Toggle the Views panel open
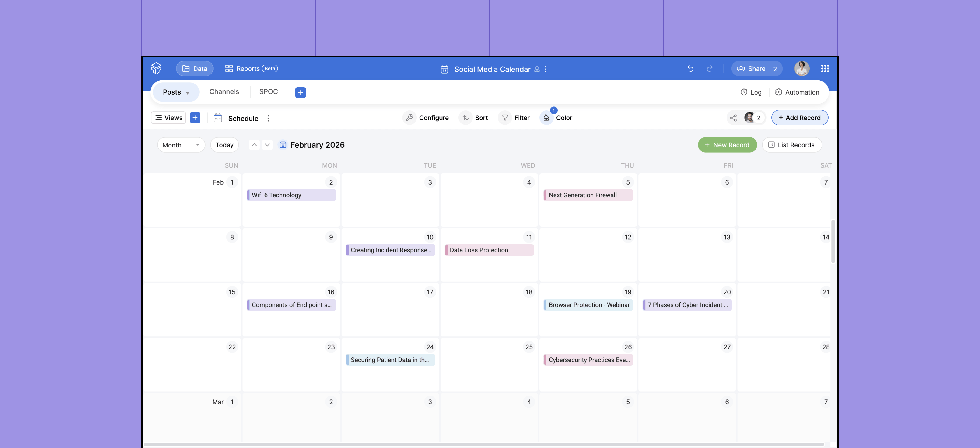Image resolution: width=980 pixels, height=448 pixels. click(x=168, y=118)
